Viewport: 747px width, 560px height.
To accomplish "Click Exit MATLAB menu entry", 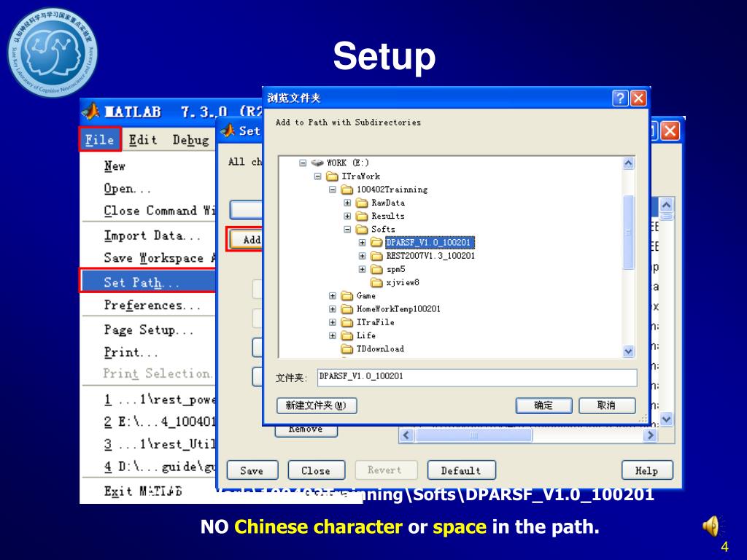I will click(x=143, y=491).
